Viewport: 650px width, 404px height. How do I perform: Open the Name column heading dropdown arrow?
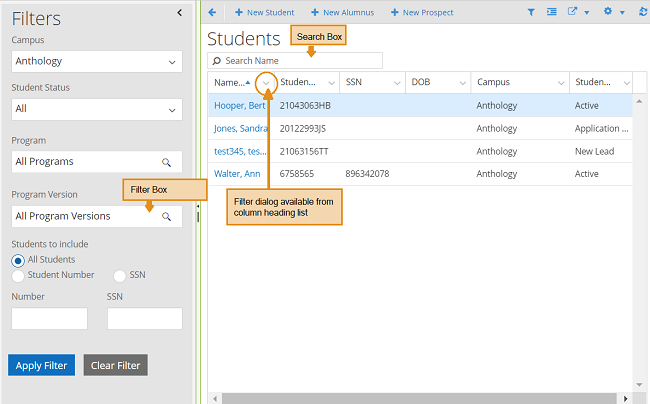[x=266, y=82]
